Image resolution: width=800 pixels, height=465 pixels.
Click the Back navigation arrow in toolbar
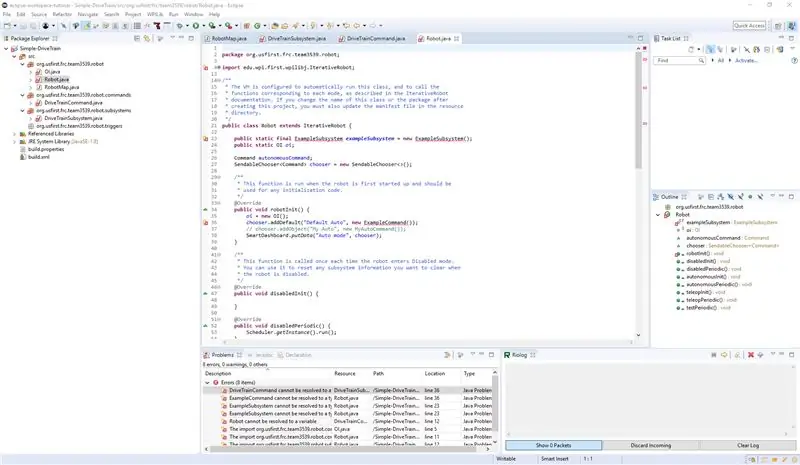[x=357, y=26]
